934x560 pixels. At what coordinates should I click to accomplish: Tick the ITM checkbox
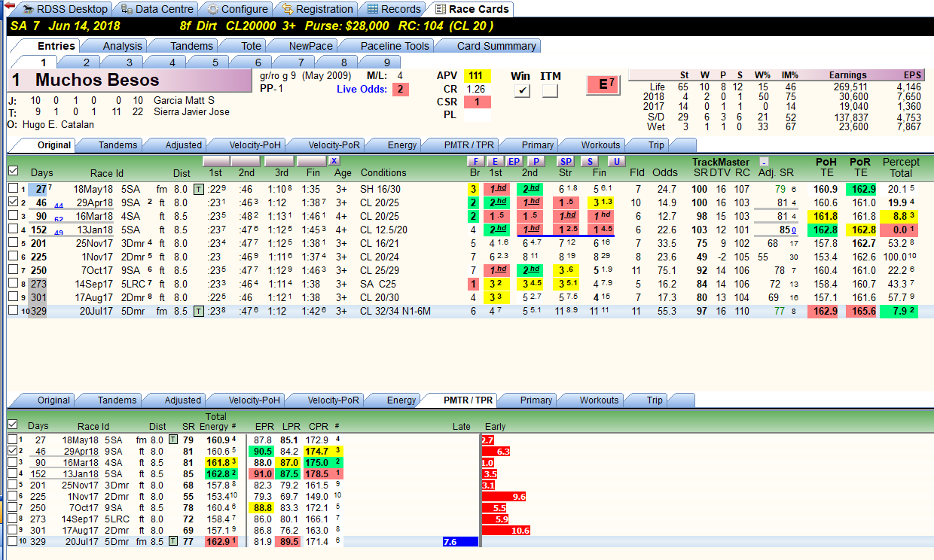click(550, 91)
